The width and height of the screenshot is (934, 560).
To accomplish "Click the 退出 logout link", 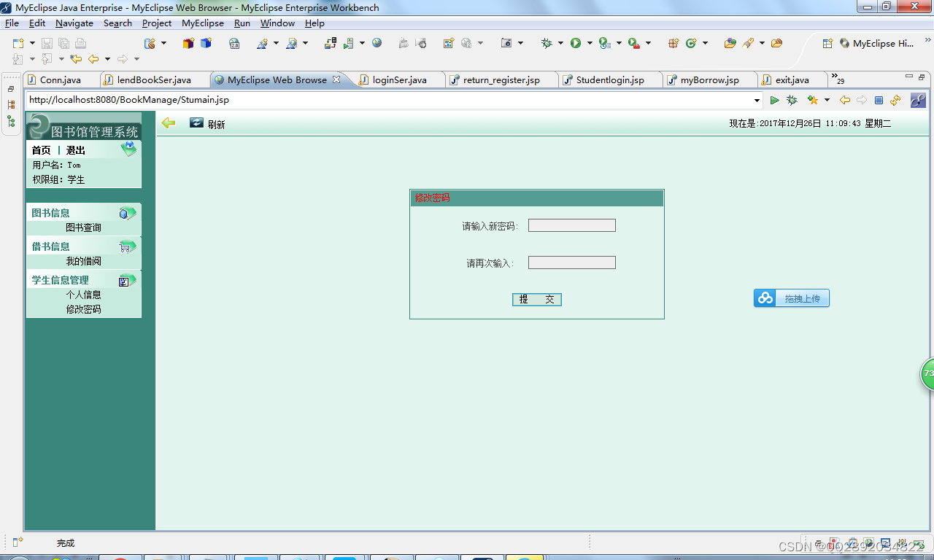I will (x=75, y=149).
